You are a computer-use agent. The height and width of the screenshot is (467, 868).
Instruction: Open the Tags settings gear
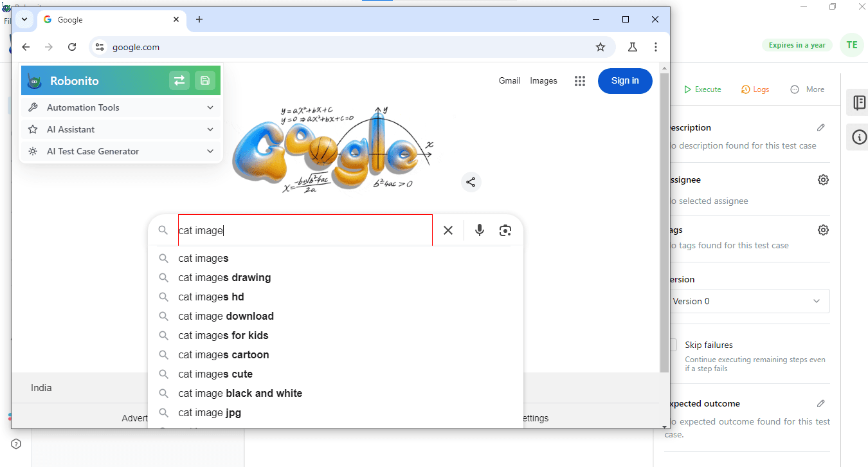click(823, 230)
